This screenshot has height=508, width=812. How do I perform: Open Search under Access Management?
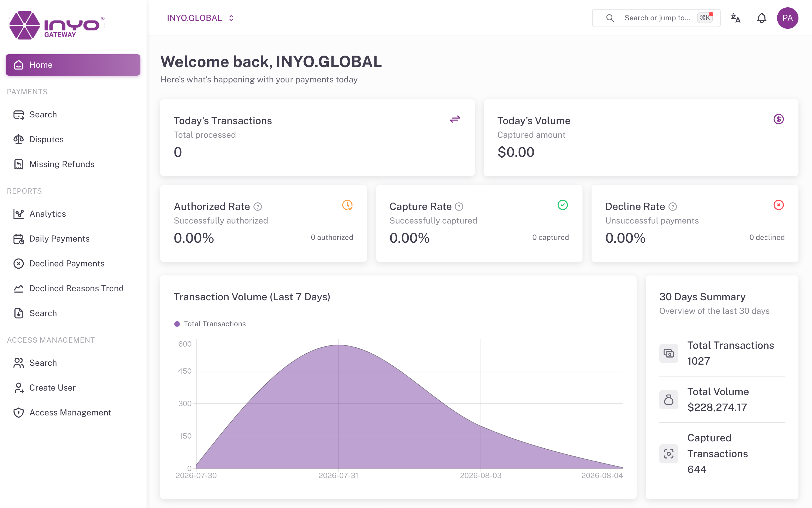pos(73,363)
